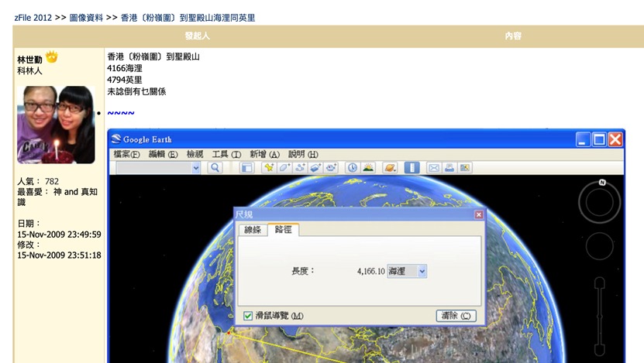Screen dimensions: 644x363
Task: Click the 清除(C) button
Action: tap(456, 316)
